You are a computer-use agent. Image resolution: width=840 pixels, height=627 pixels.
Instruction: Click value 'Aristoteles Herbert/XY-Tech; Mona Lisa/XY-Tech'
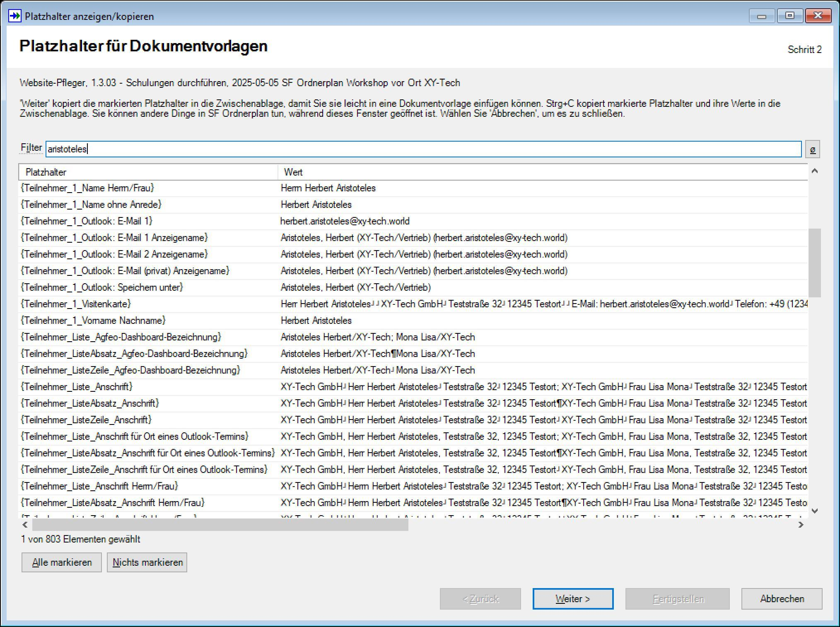[378, 337]
